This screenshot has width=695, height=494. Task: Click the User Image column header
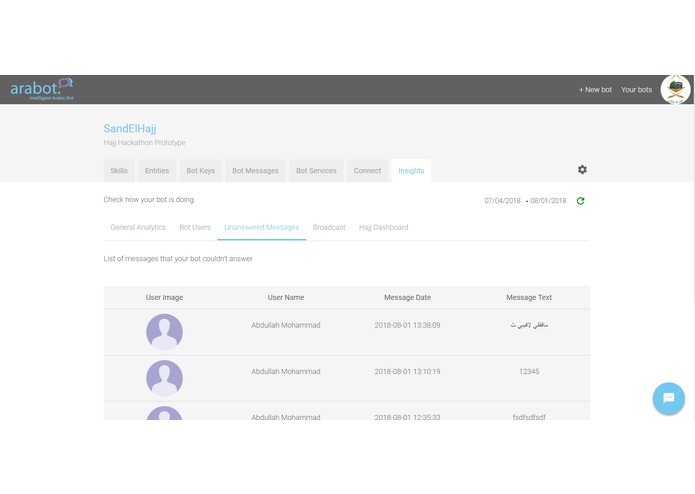pyautogui.click(x=164, y=297)
